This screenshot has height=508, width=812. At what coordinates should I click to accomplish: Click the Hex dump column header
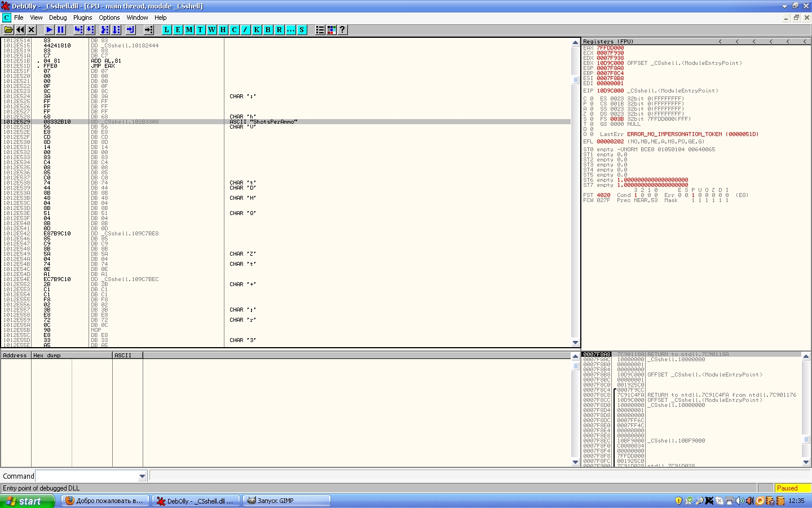coord(72,356)
